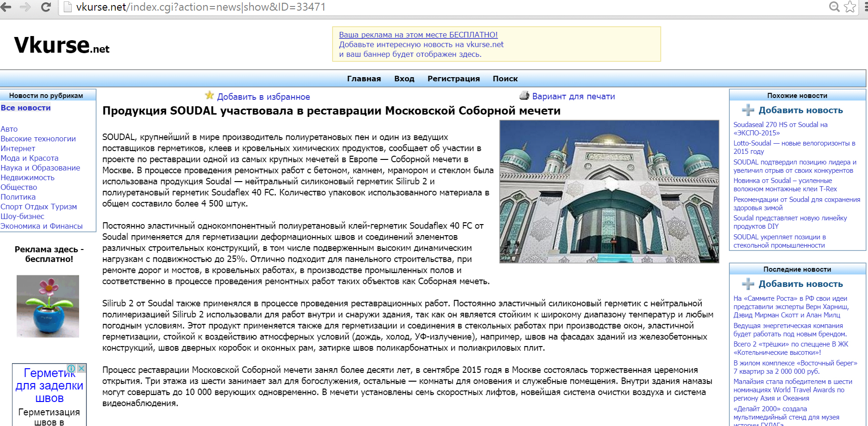The image size is (868, 426).
Task: Open the Регистрация menu item
Action: point(453,79)
